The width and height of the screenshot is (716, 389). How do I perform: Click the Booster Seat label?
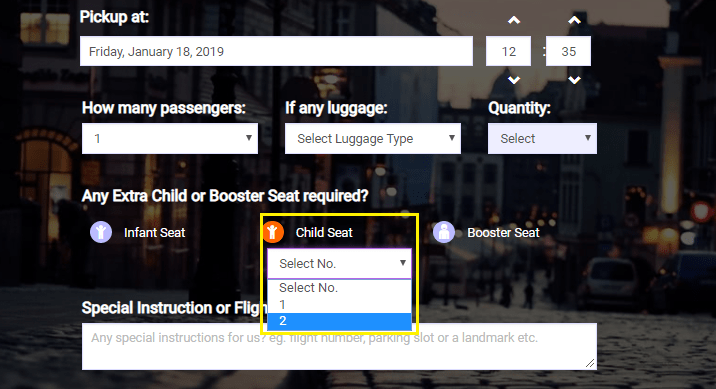[503, 232]
